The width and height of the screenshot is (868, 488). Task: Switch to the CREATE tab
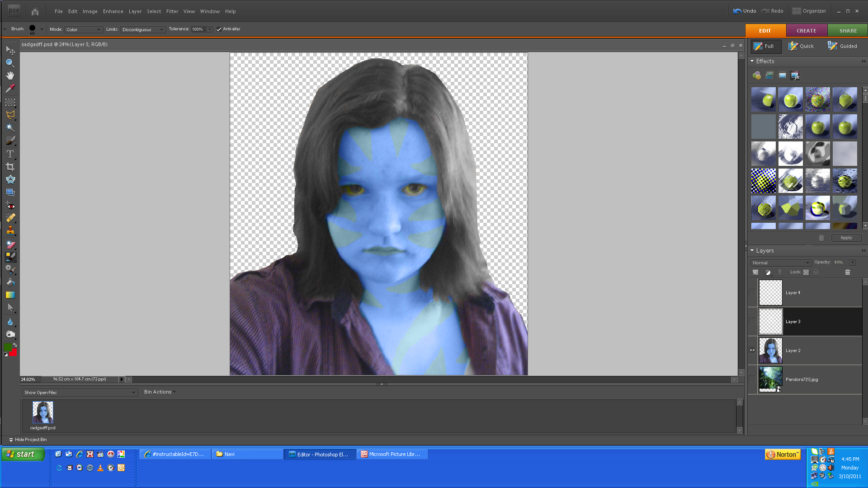coord(807,31)
